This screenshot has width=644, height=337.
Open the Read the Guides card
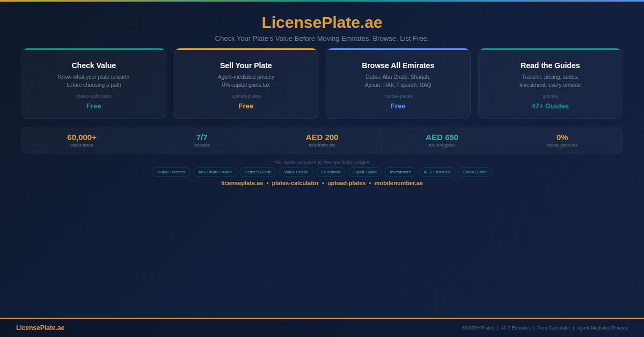click(550, 83)
